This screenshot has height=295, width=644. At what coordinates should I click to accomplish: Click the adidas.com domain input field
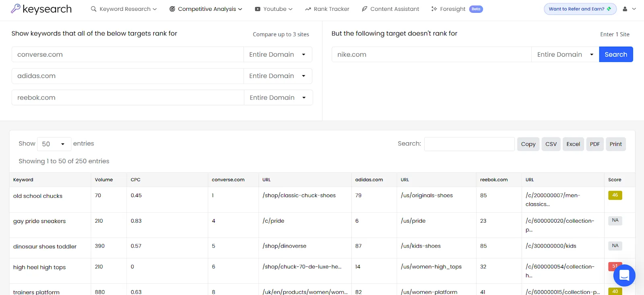tap(128, 76)
